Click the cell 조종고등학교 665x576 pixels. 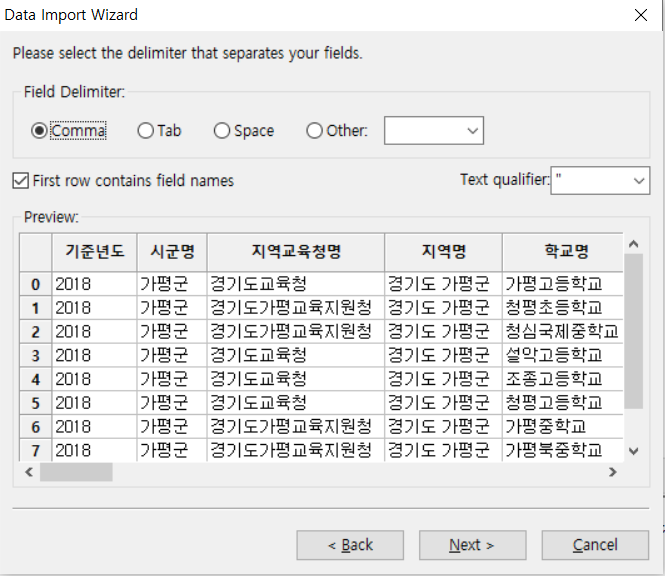point(563,379)
